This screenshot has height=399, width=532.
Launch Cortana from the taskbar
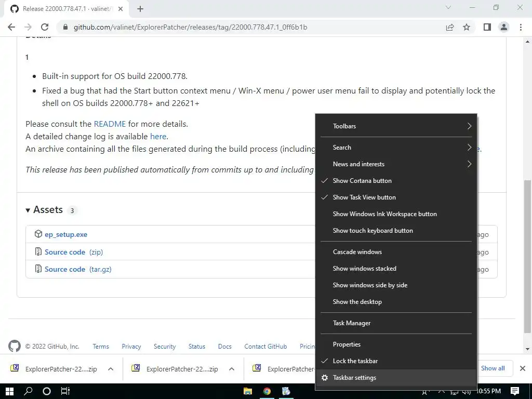[46, 391]
